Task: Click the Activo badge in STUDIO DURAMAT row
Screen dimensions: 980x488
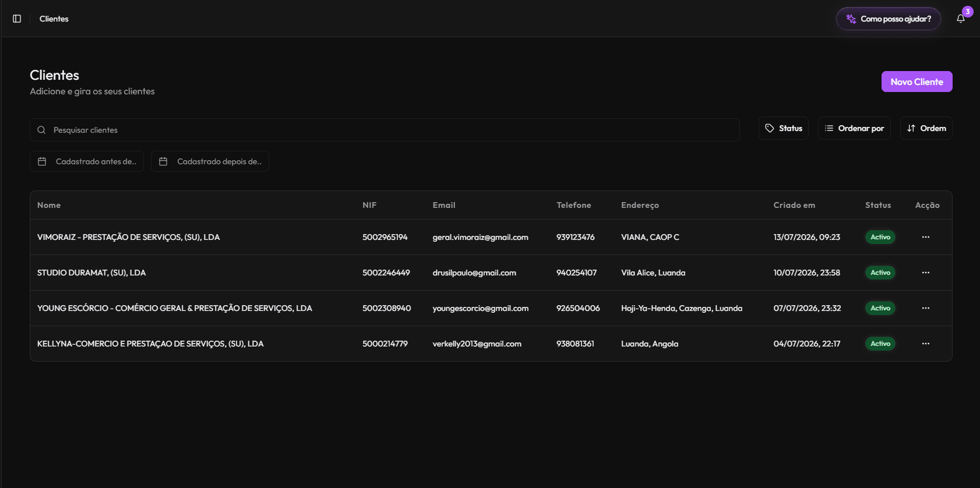Action: (880, 273)
